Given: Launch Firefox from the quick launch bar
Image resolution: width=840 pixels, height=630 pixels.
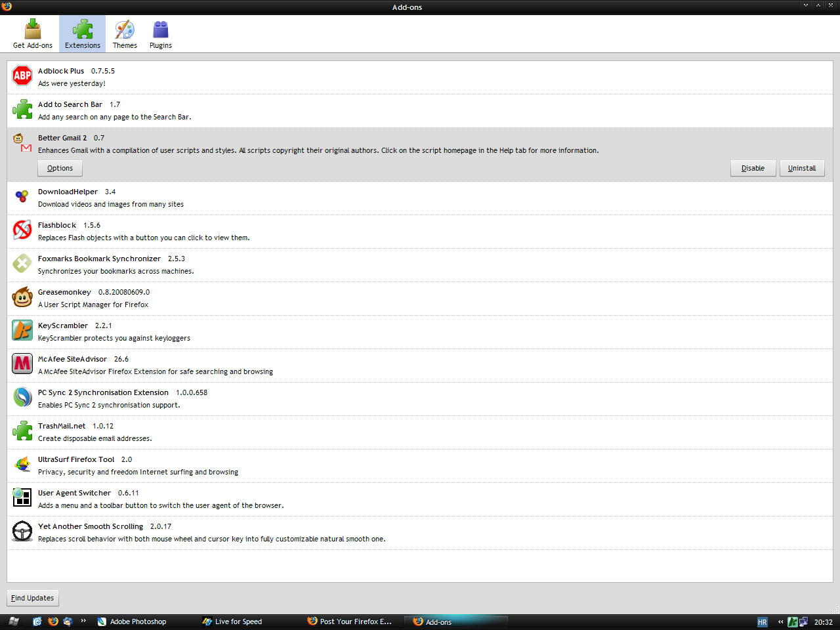Looking at the screenshot, I should tap(53, 621).
